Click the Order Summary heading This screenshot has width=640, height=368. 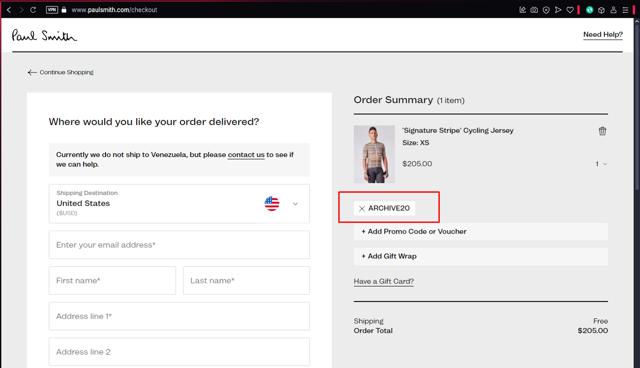click(x=393, y=100)
